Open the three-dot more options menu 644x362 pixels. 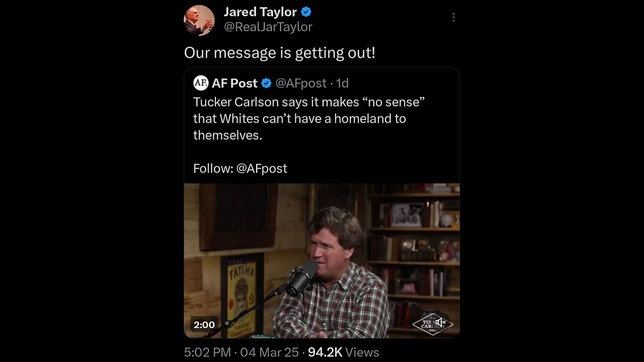[453, 18]
